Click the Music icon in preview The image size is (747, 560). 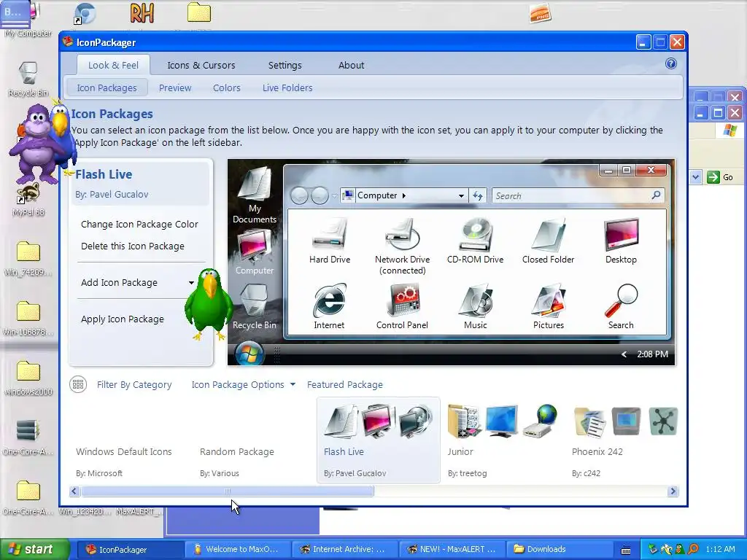(476, 300)
